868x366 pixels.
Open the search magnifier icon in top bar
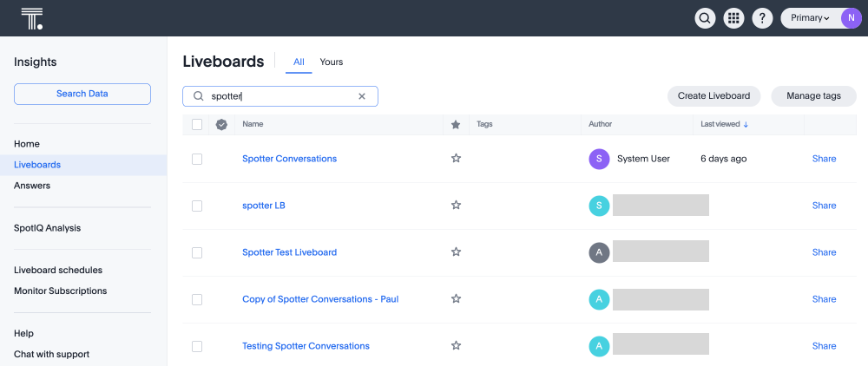[705, 18]
